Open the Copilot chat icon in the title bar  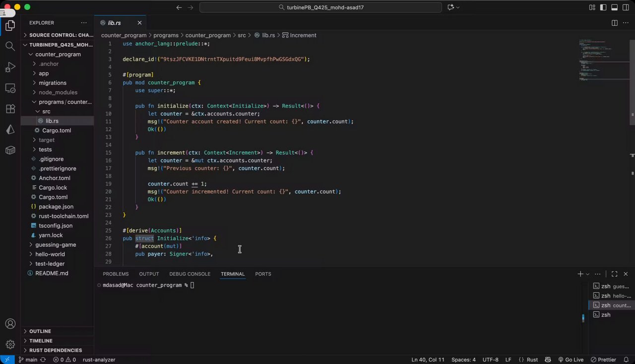coord(450,7)
